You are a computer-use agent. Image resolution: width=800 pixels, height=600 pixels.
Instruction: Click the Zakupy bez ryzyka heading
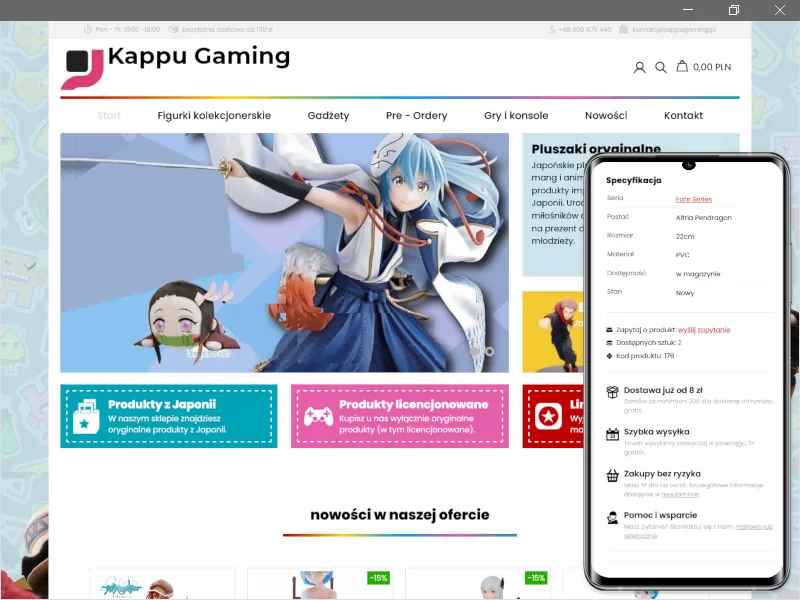coord(662,474)
